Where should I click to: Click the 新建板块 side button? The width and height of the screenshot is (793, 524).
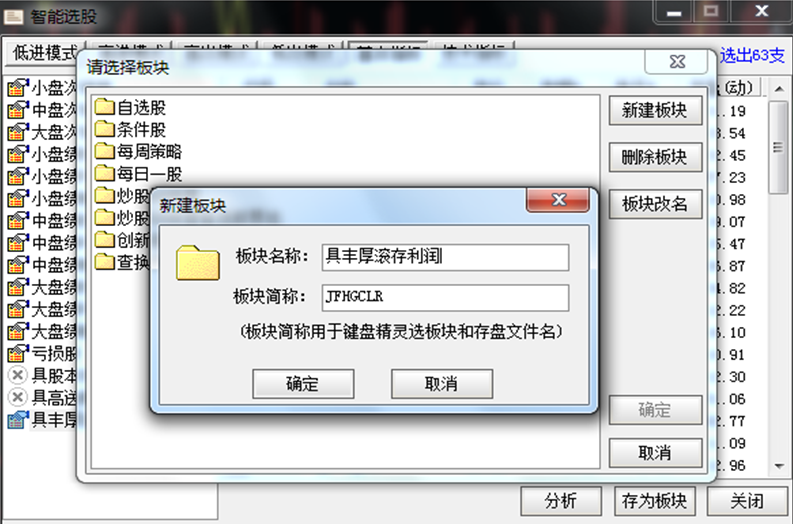coord(655,110)
